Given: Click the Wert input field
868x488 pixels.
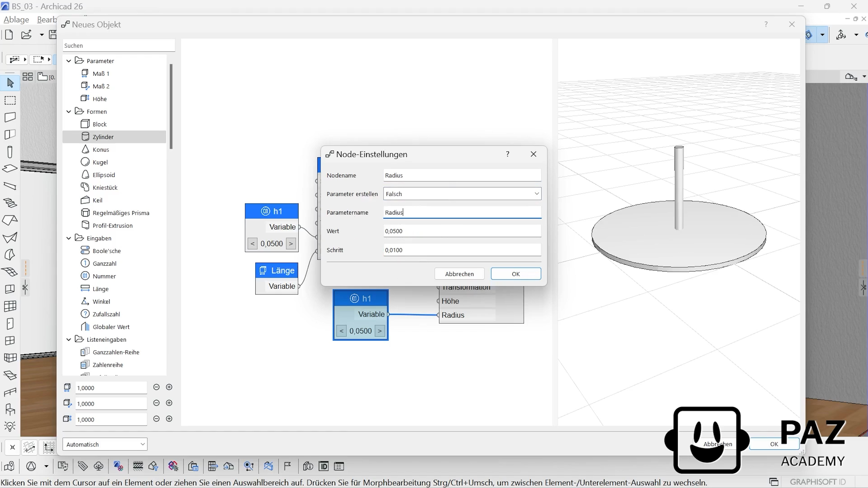Looking at the screenshot, I should click(x=462, y=231).
